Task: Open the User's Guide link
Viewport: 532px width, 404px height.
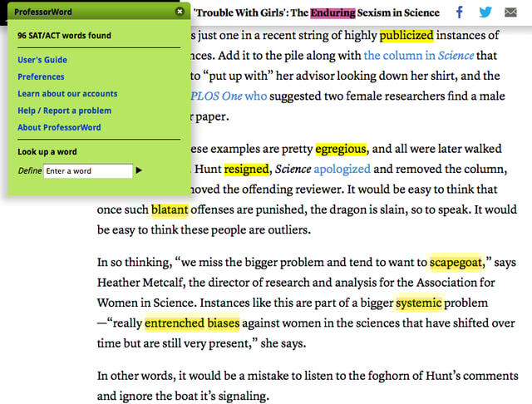Action: 42,60
